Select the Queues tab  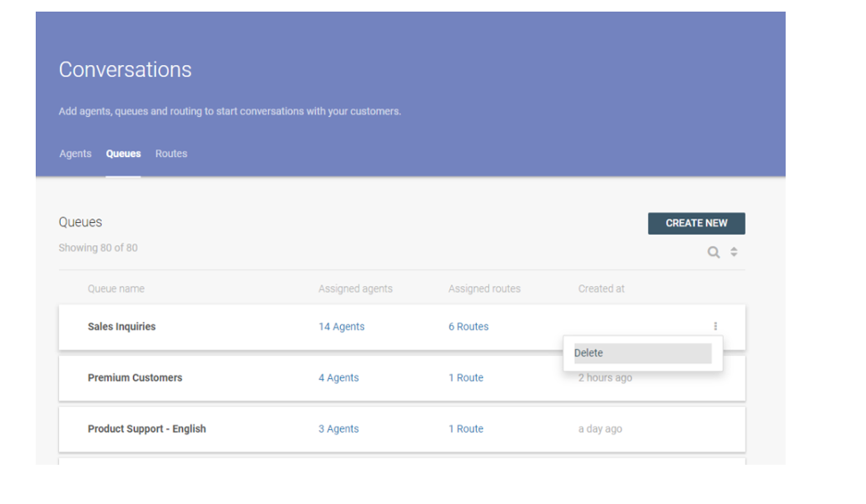(123, 153)
